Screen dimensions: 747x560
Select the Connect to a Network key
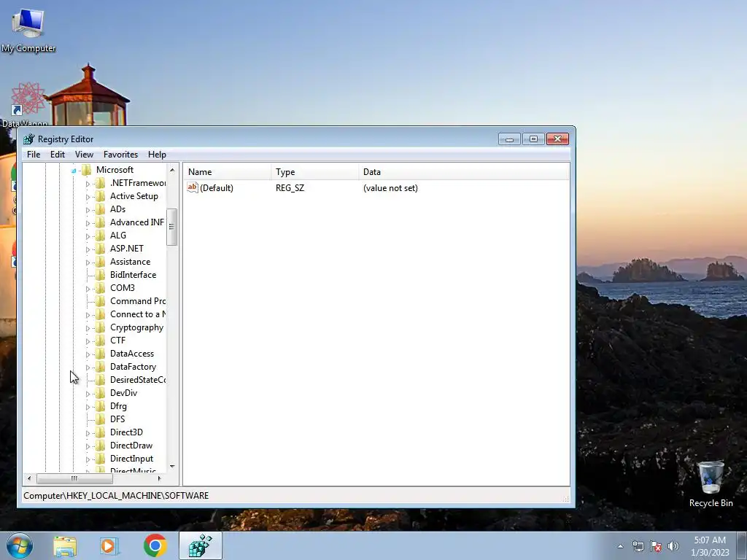138,314
